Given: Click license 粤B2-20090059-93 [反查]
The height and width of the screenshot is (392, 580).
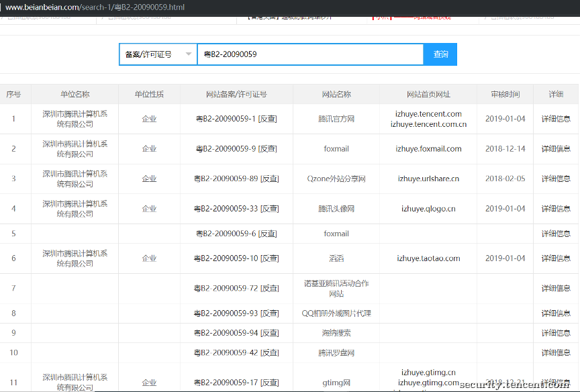Looking at the screenshot, I should (x=236, y=313).
